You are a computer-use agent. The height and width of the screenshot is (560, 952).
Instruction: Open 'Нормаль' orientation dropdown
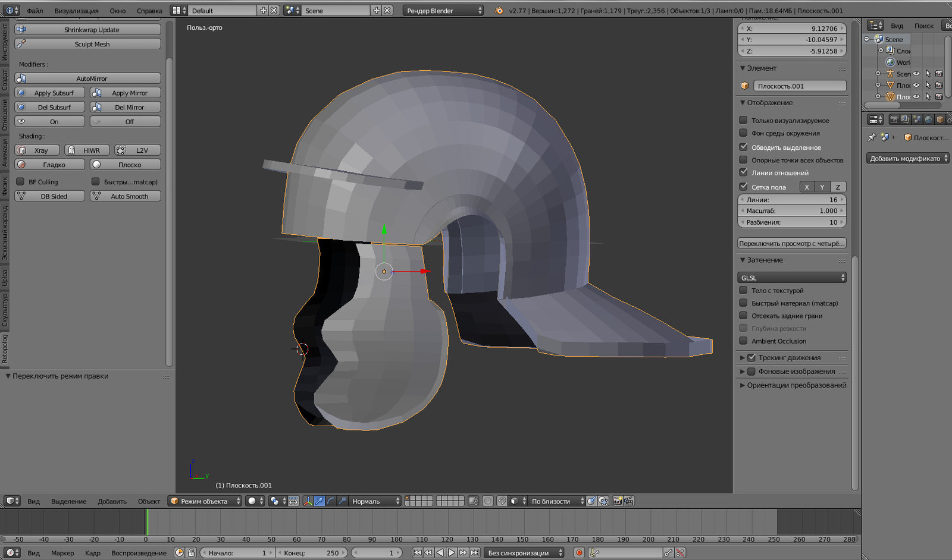(375, 501)
